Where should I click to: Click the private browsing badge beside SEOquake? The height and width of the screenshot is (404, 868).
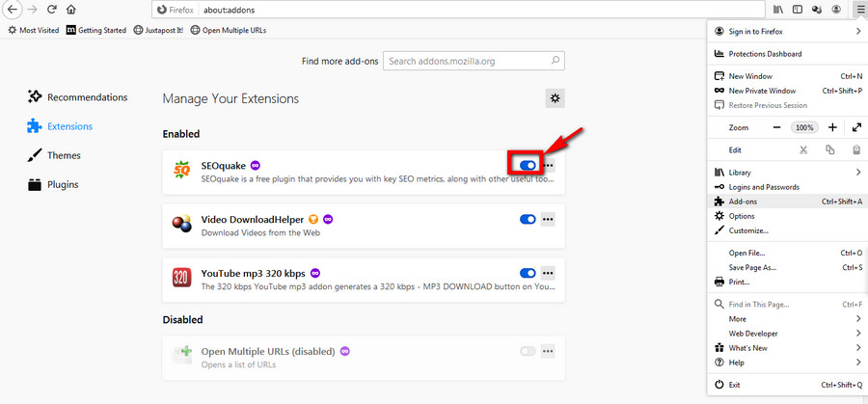pyautogui.click(x=256, y=165)
